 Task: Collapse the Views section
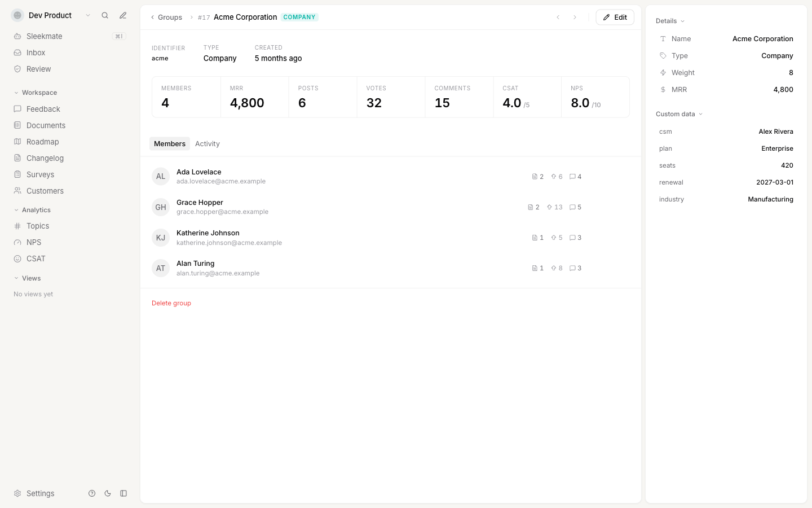pos(27,278)
